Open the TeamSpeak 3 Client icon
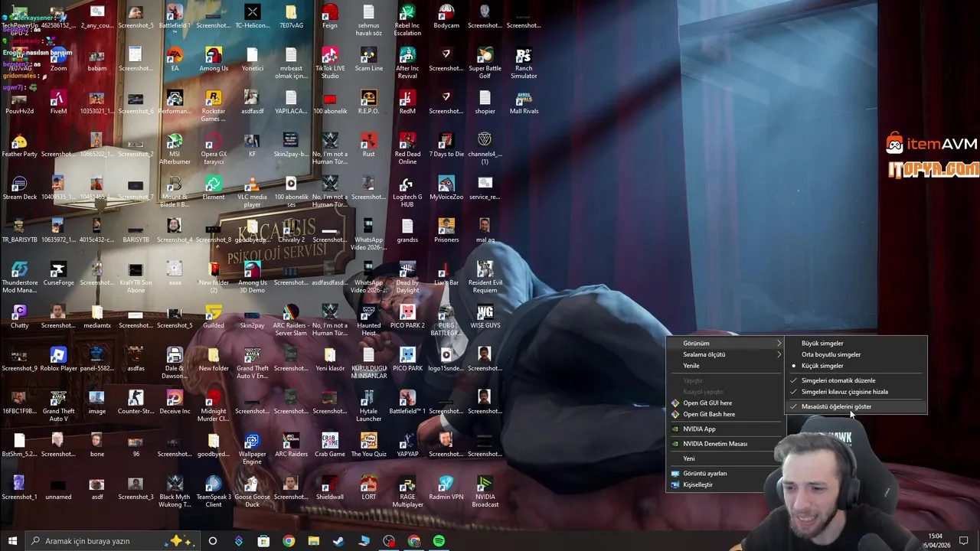 pyautogui.click(x=214, y=491)
